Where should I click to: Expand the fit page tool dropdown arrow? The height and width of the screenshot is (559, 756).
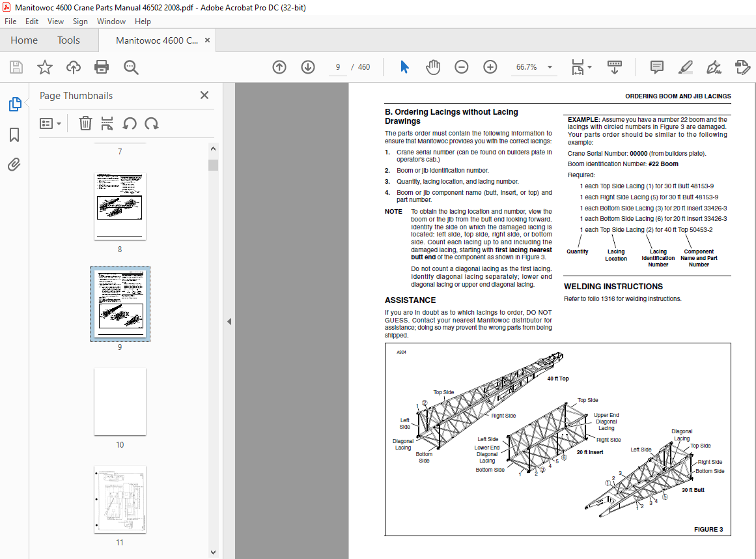point(590,67)
